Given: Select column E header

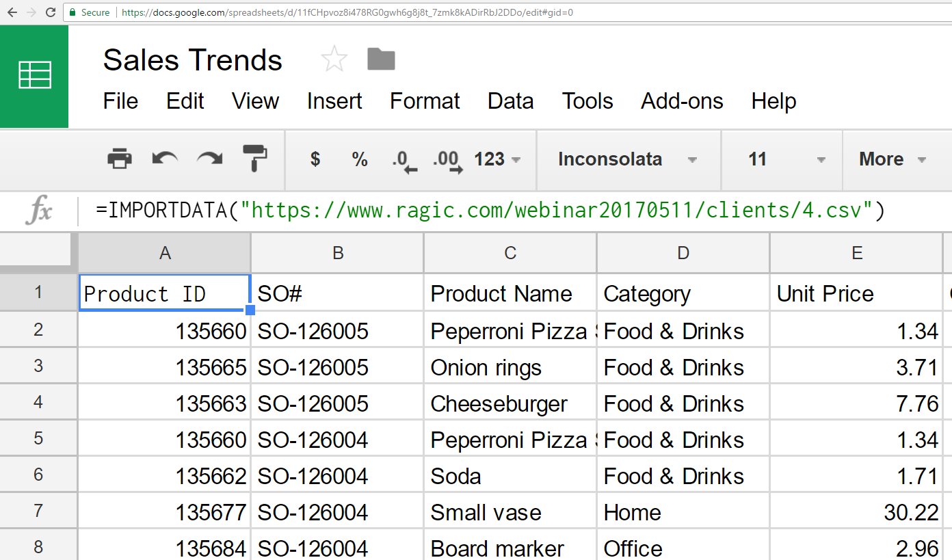Looking at the screenshot, I should (856, 254).
